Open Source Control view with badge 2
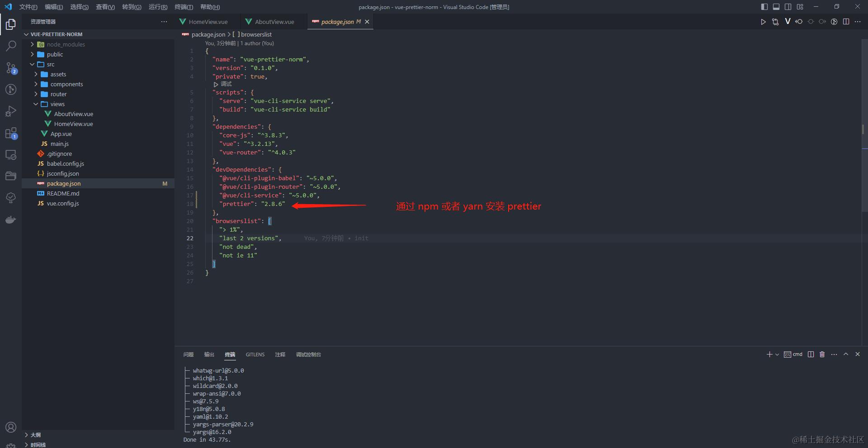 pyautogui.click(x=11, y=68)
